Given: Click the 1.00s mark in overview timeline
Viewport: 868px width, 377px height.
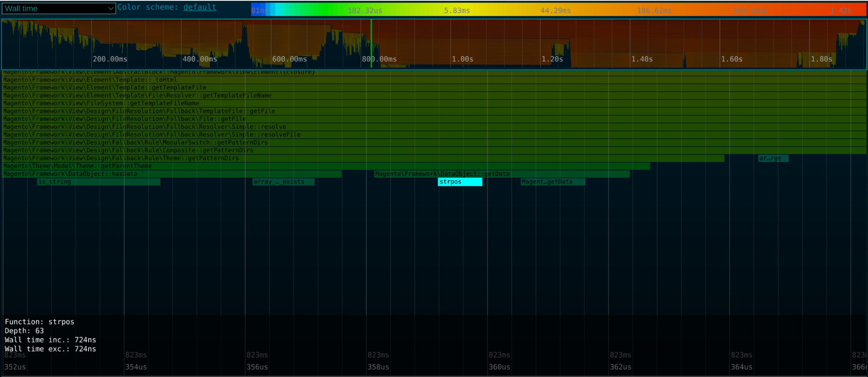Looking at the screenshot, I should 462,59.
